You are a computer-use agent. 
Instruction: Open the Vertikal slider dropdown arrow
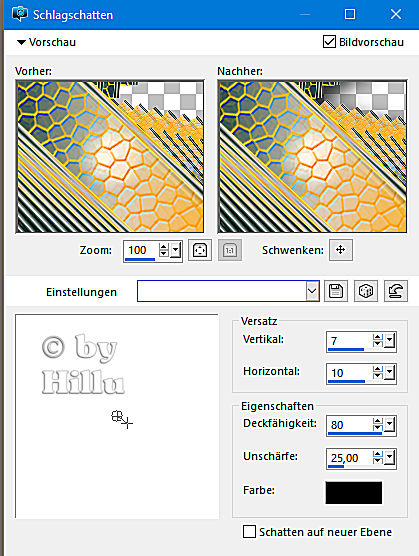click(390, 341)
